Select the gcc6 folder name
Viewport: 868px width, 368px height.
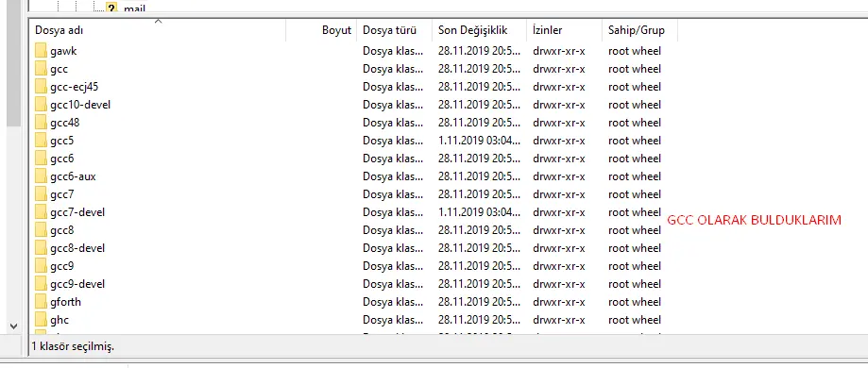pyautogui.click(x=61, y=159)
